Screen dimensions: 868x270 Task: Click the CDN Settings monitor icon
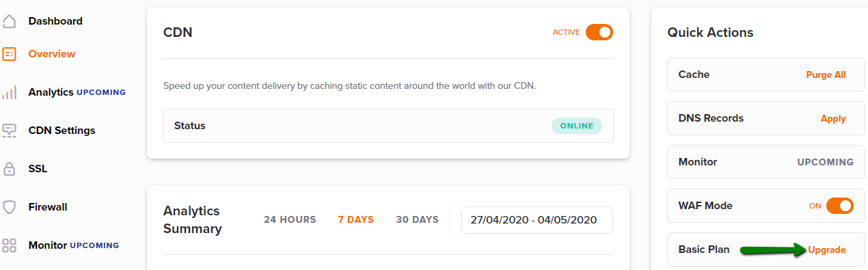pyautogui.click(x=9, y=131)
